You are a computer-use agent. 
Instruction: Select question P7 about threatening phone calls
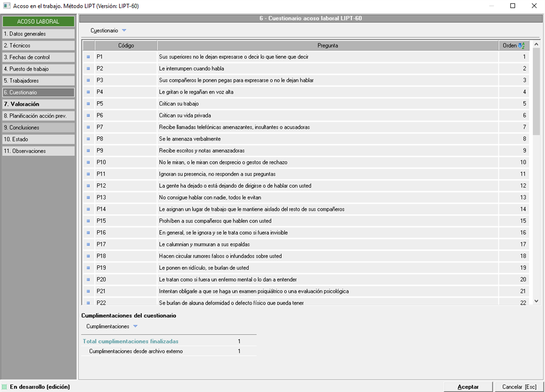(234, 127)
